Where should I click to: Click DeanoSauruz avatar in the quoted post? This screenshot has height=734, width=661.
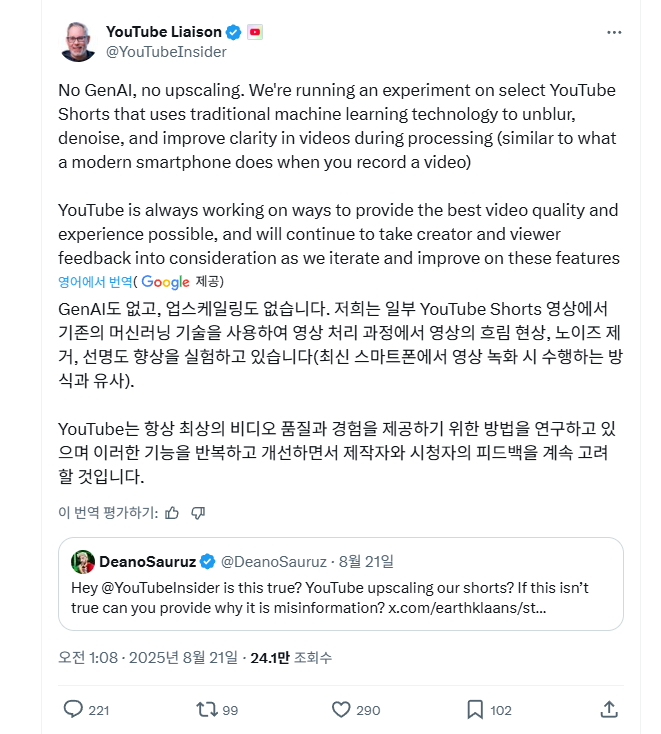[x=83, y=561]
